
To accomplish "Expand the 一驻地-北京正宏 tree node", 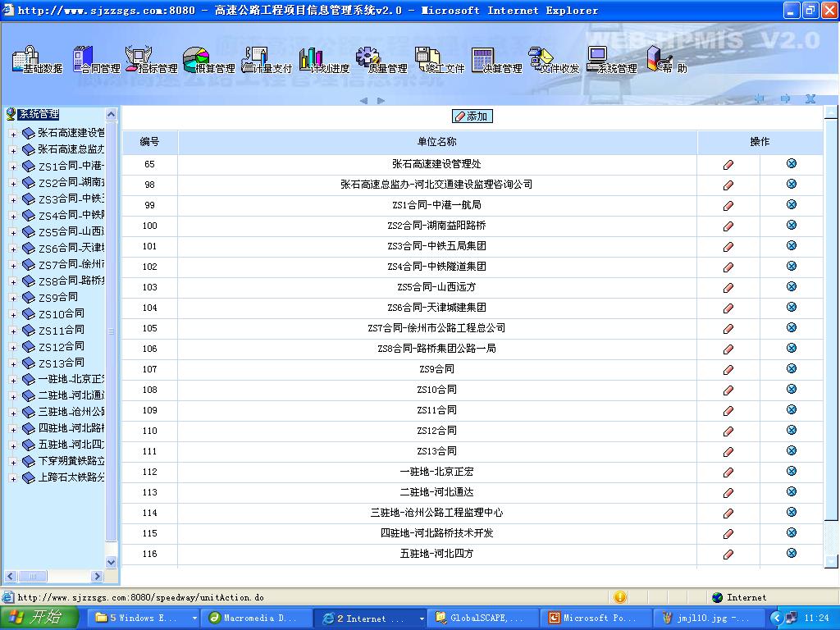I will point(13,381).
